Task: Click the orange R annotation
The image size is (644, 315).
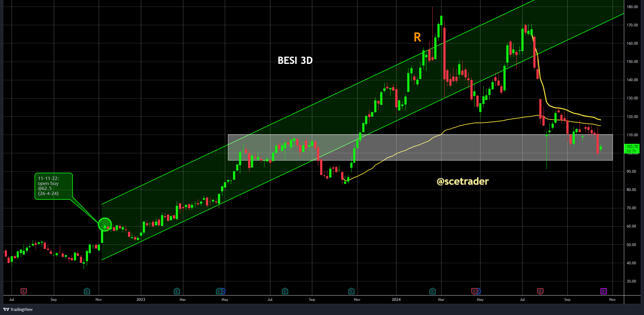Action: [417, 37]
